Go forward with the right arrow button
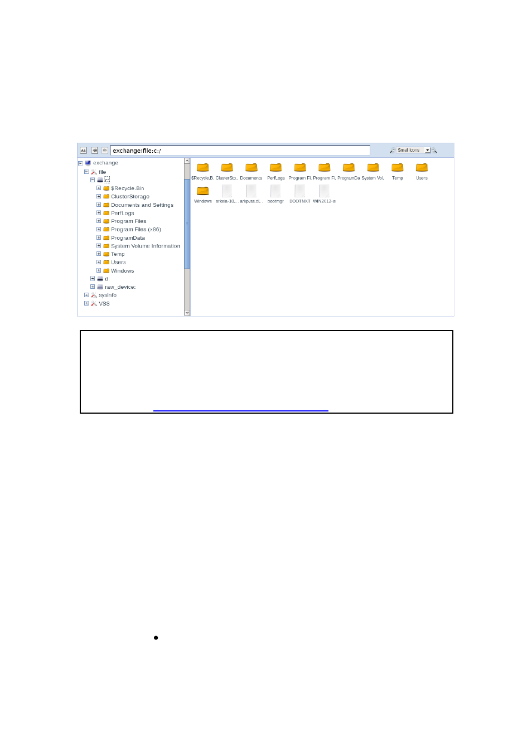The image size is (532, 756). pyautogui.click(x=105, y=151)
